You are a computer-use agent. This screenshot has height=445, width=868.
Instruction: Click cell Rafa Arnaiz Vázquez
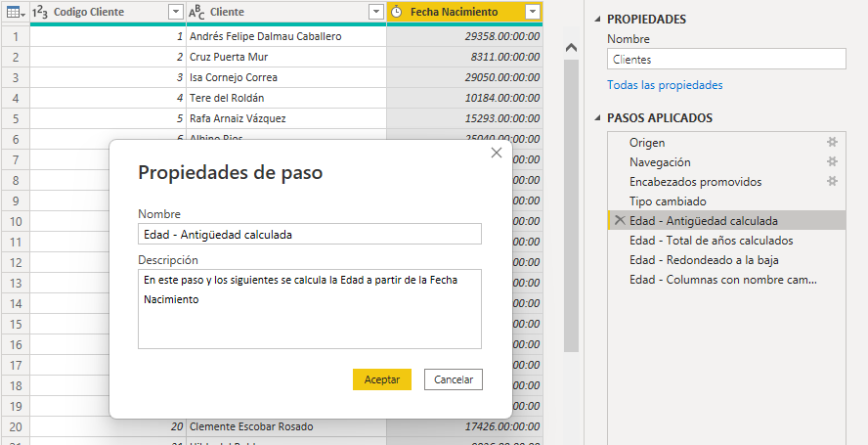pos(286,118)
